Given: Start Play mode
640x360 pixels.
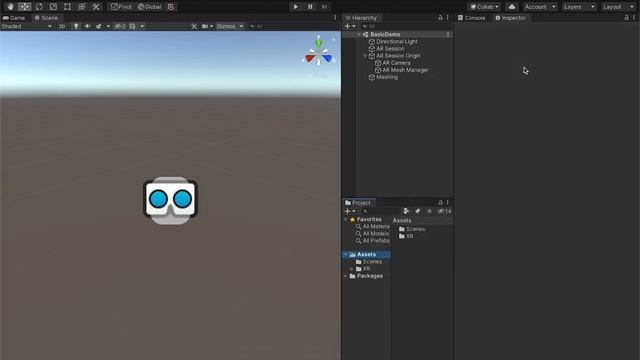Looking at the screenshot, I should (x=296, y=7).
